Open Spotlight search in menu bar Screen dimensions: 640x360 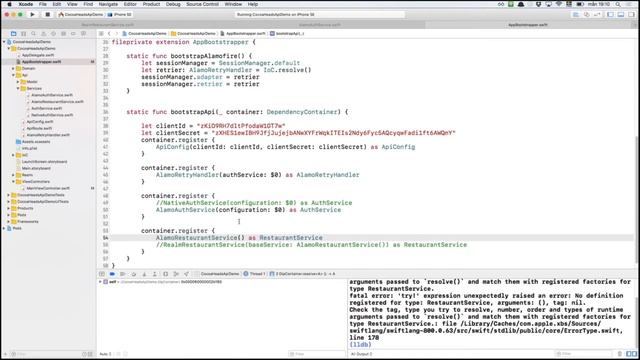pyautogui.click(x=618, y=4)
